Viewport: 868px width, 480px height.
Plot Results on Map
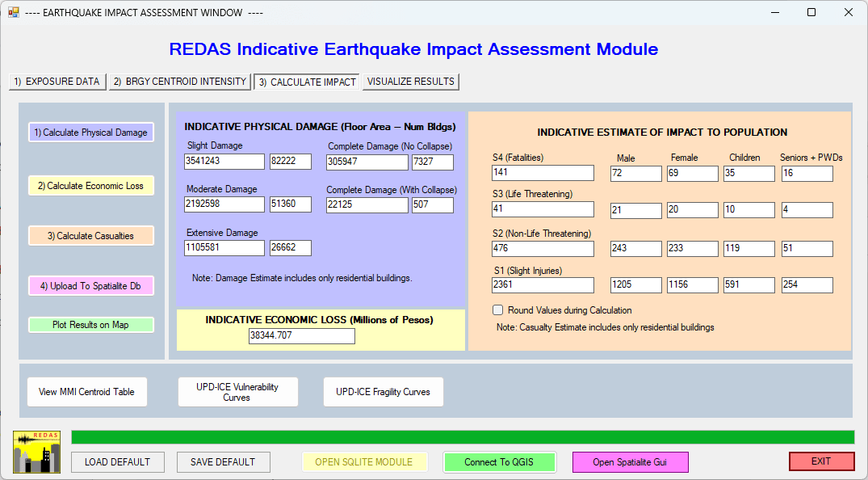pos(90,325)
